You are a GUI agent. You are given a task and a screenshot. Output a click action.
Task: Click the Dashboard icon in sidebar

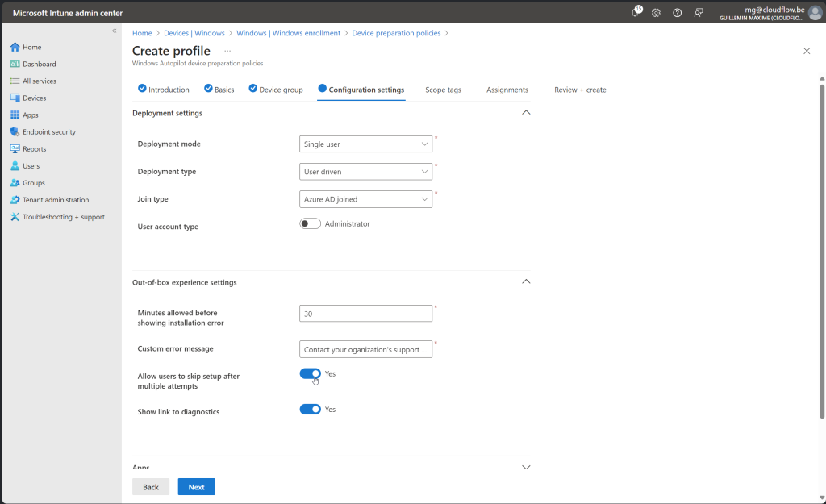point(15,64)
